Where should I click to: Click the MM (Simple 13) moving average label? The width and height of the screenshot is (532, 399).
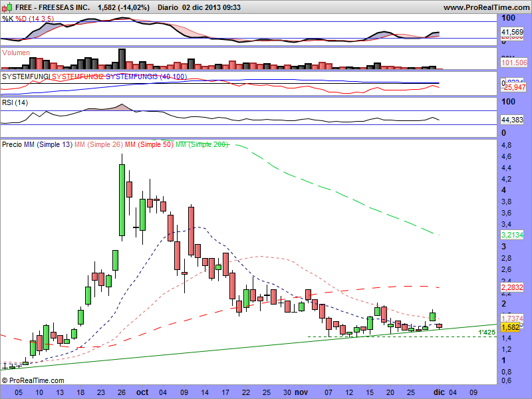[48, 144]
